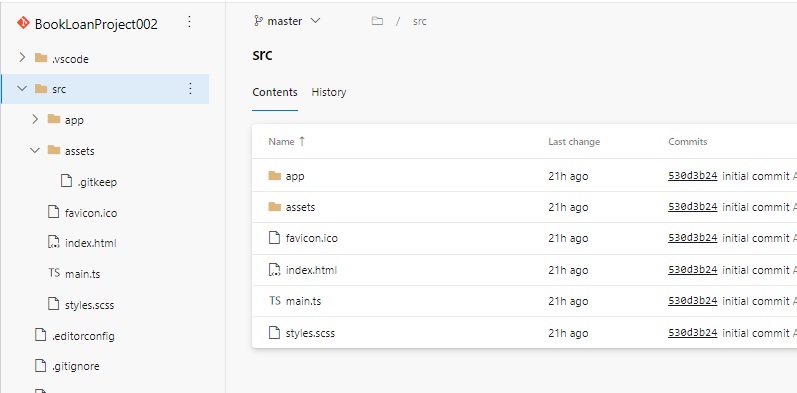Open the master branch dropdown
Screen dimensions: 797x393
point(287,21)
